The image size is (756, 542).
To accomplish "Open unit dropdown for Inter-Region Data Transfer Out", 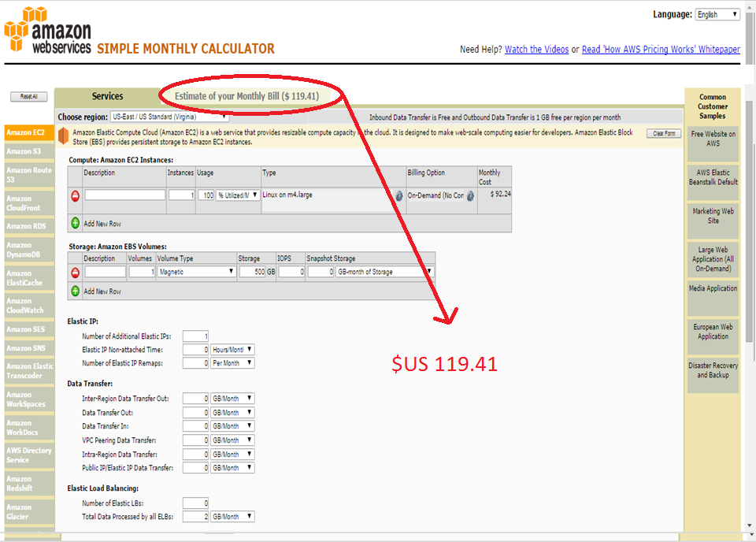I will [x=232, y=399].
